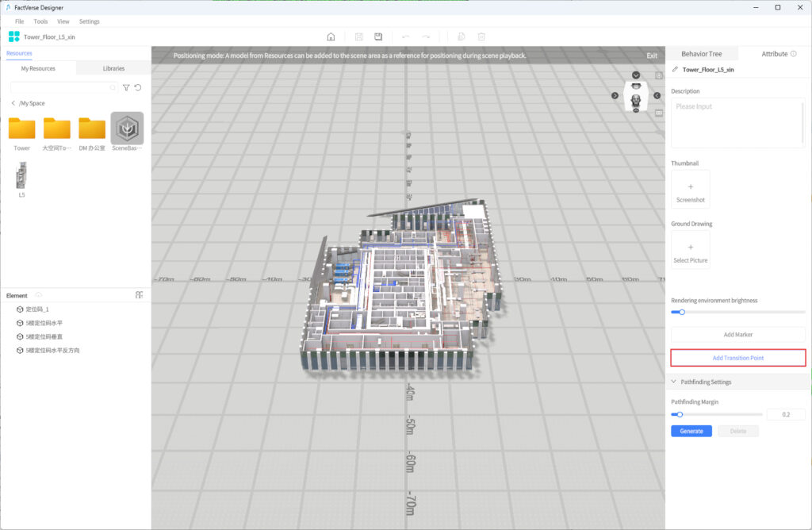Click the magnifier icon in resource search box
812x530 pixels.
pos(113,87)
